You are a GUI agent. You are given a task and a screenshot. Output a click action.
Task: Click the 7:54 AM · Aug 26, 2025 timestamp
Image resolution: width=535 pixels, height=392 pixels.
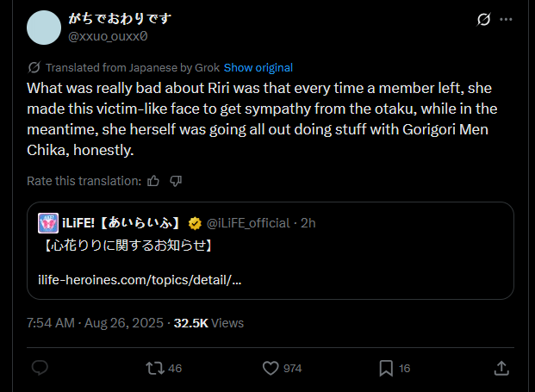coord(96,323)
